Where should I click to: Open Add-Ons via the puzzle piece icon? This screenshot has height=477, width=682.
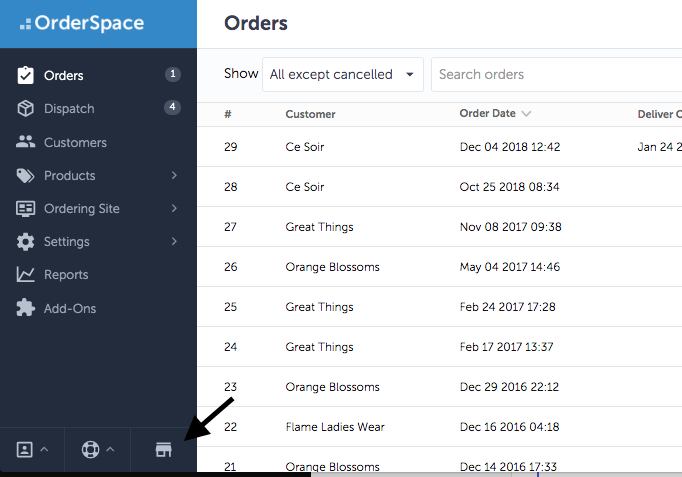[x=25, y=308]
